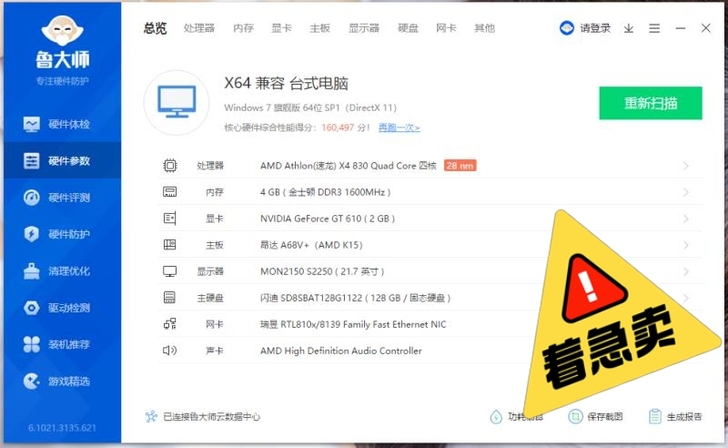
Task: Switch to 主板 tab
Action: 320,28
